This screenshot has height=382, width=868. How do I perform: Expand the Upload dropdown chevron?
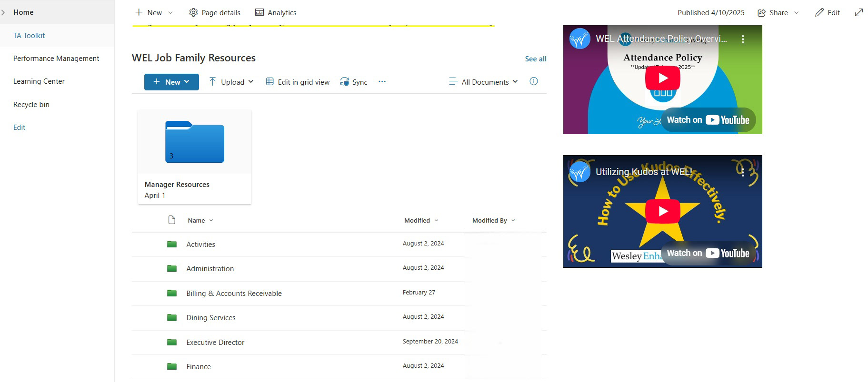[251, 82]
